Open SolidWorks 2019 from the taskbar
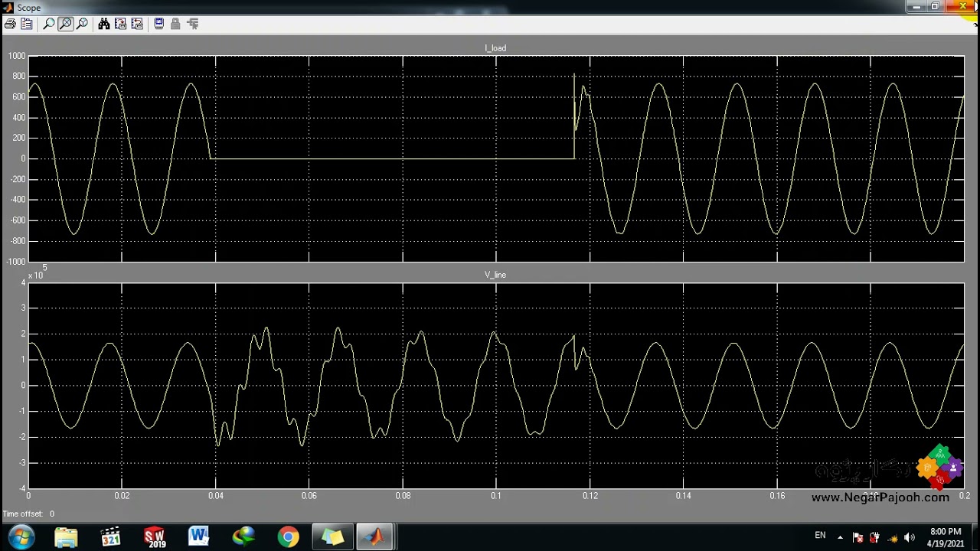This screenshot has width=980, height=551. pos(155,537)
